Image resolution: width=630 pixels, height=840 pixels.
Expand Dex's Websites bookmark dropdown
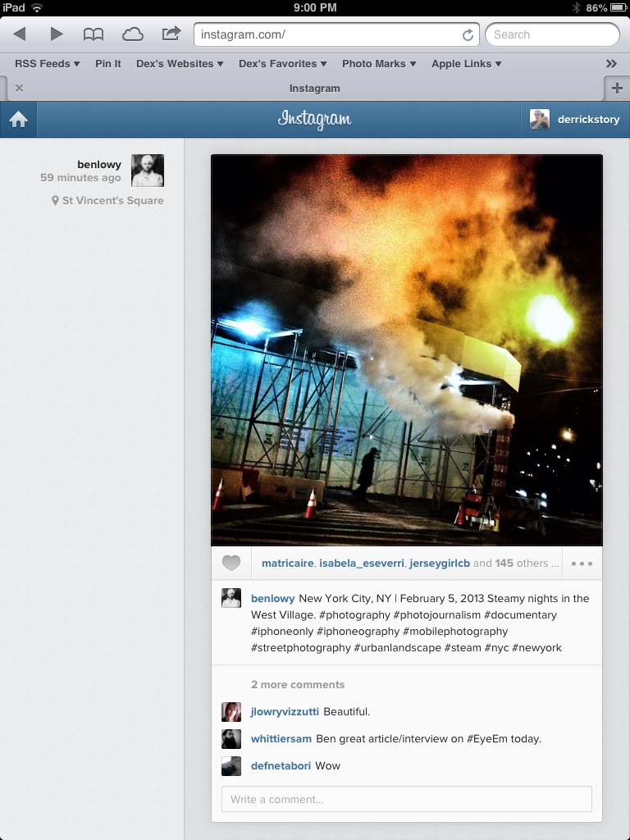click(x=180, y=64)
